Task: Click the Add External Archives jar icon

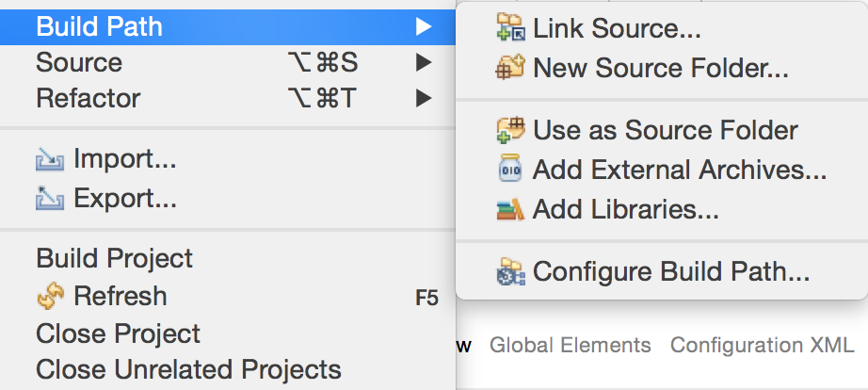Action: (509, 170)
